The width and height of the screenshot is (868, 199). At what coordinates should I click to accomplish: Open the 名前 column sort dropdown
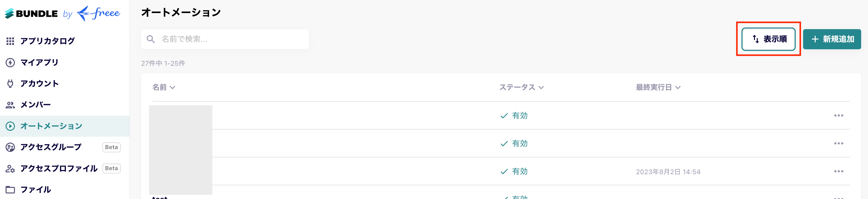click(172, 87)
